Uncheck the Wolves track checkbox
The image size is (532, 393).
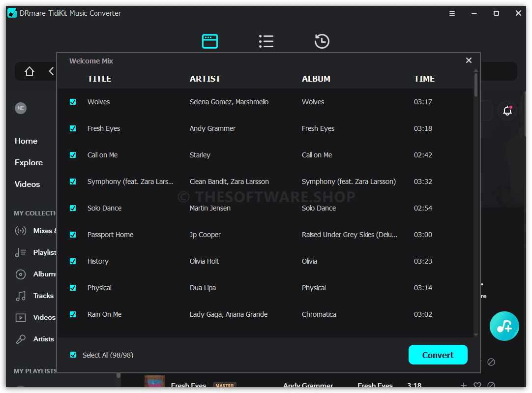(73, 102)
